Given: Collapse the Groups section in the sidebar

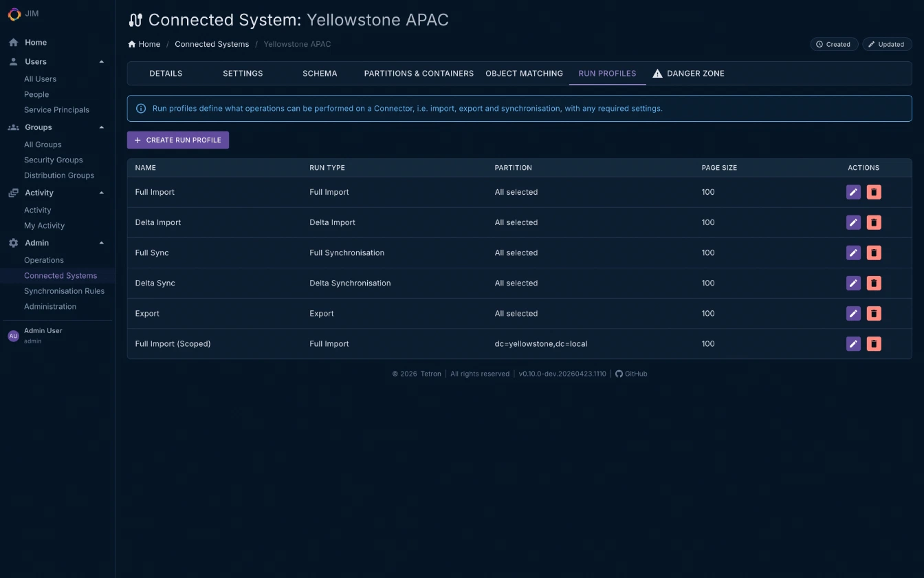Looking at the screenshot, I should [101, 127].
